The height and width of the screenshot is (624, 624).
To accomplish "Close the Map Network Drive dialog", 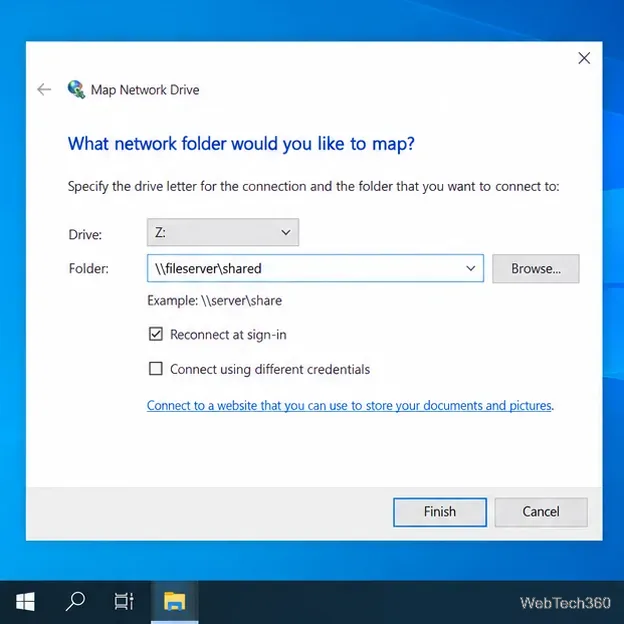I will pyautogui.click(x=584, y=58).
